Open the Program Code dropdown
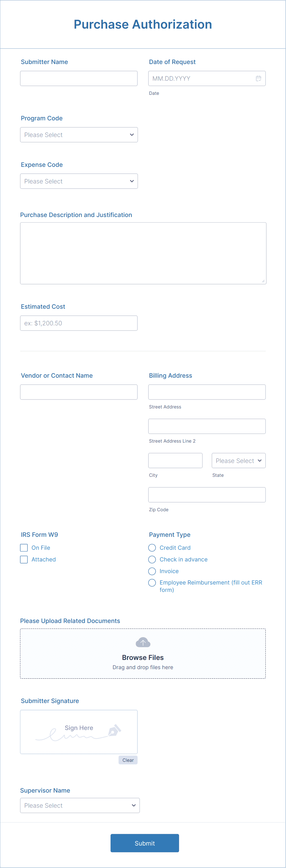 (x=79, y=135)
